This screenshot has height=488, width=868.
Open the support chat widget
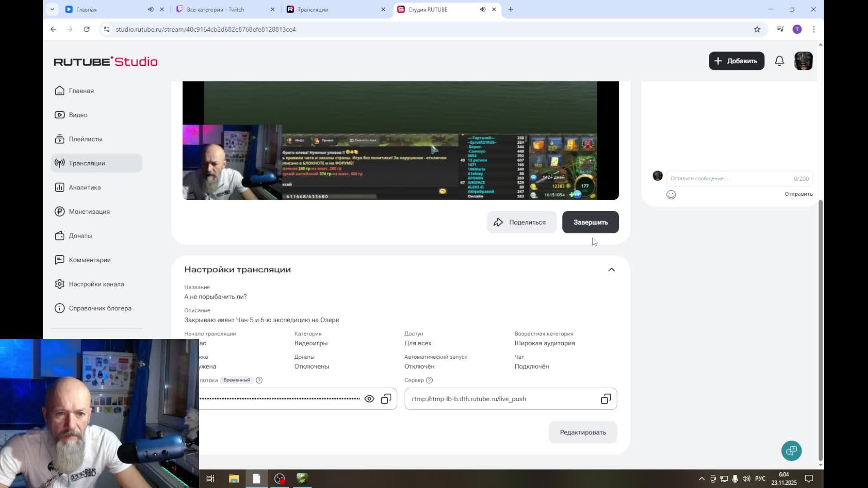(791, 450)
